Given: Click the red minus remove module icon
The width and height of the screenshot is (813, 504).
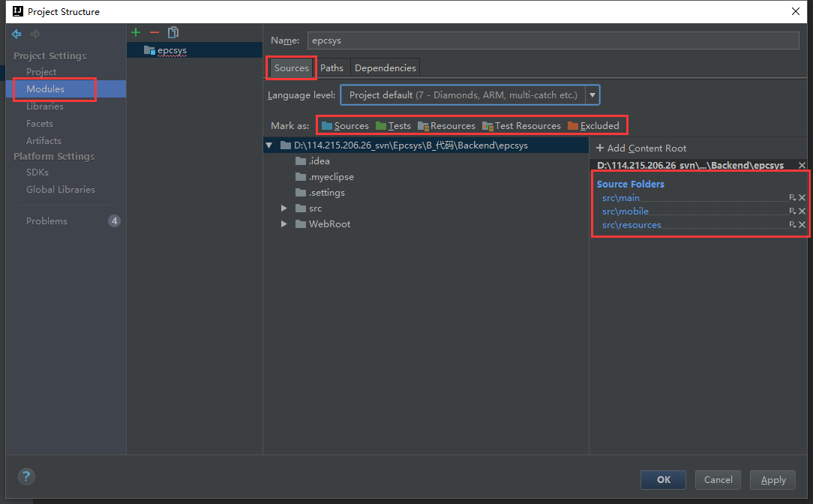Looking at the screenshot, I should [154, 32].
